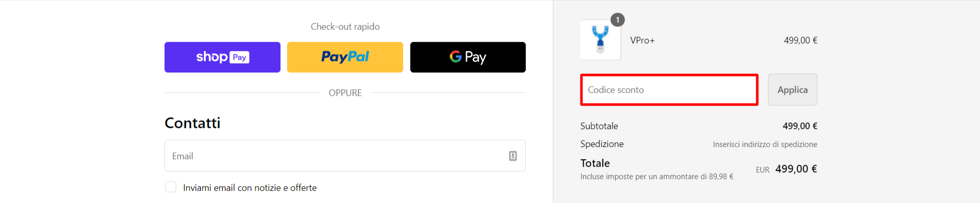Click the EUR currency label
Viewport: 980px width, 203px height.
(762, 170)
